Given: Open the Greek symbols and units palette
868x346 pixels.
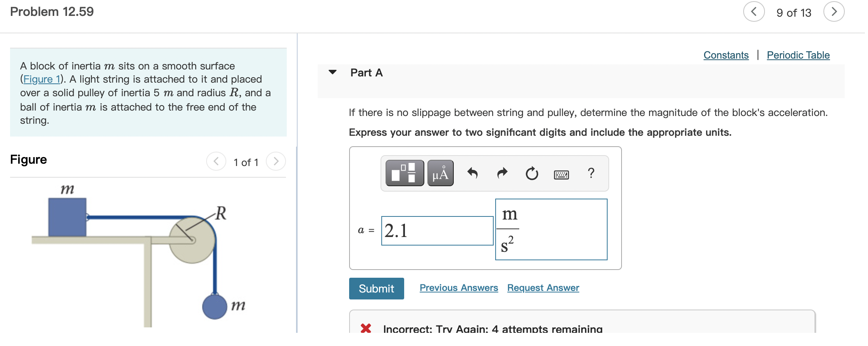Looking at the screenshot, I should [440, 173].
